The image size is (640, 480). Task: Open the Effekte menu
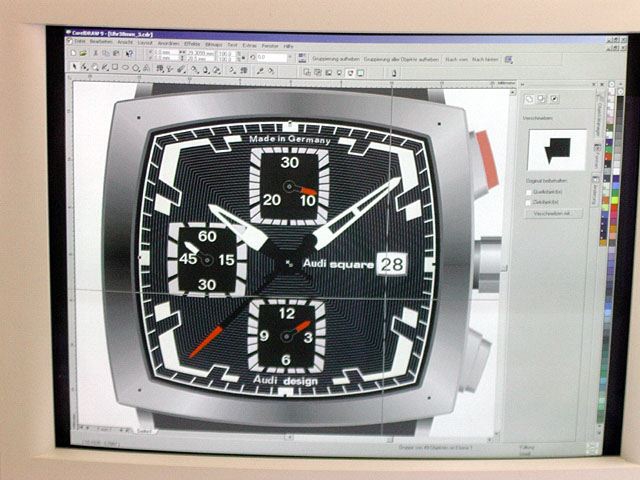[x=192, y=44]
